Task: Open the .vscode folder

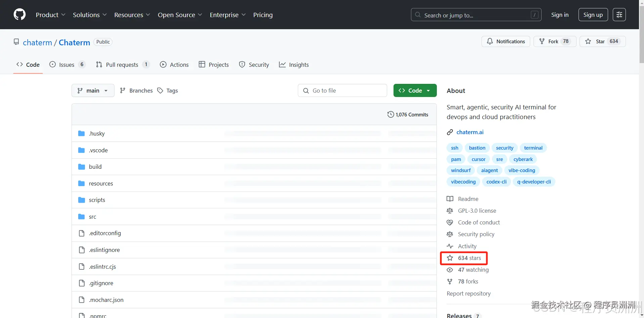Action: pos(98,150)
